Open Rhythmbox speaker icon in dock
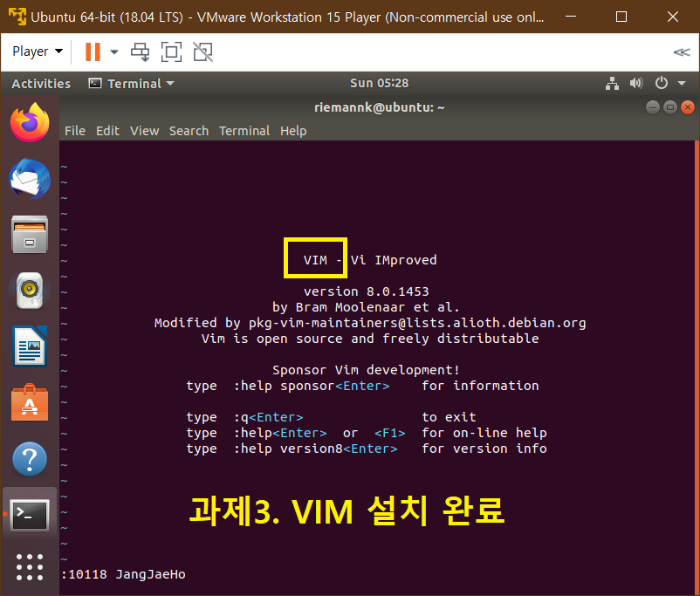This screenshot has height=596, width=700. tap(30, 291)
